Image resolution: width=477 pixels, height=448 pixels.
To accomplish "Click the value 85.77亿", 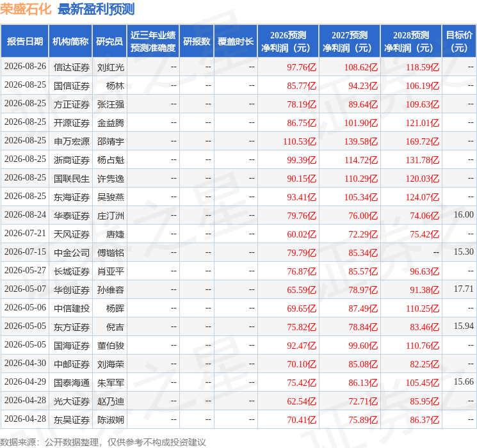I will pyautogui.click(x=302, y=86).
